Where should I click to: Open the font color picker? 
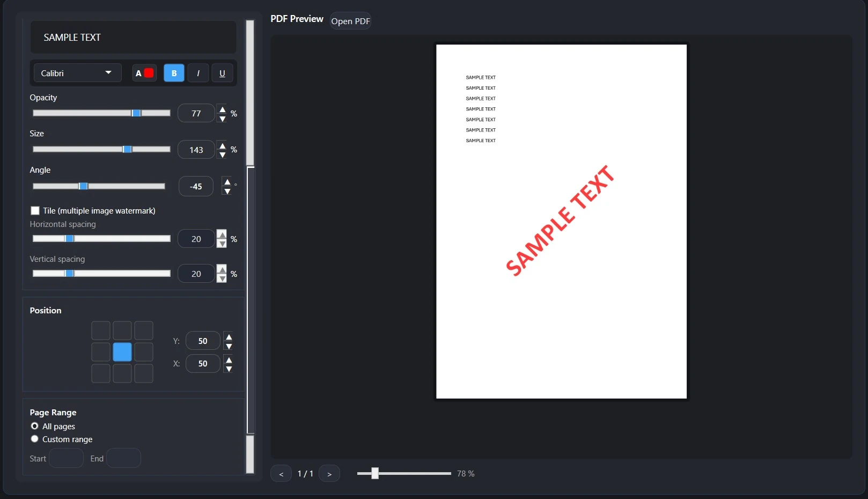pos(144,73)
